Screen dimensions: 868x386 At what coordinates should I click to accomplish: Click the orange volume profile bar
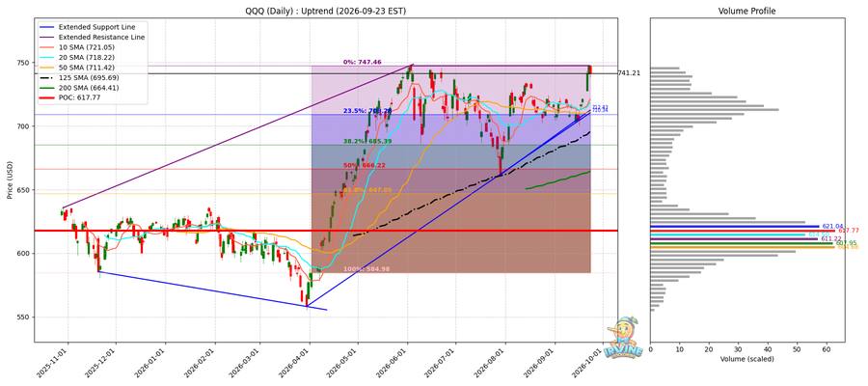coord(743,248)
